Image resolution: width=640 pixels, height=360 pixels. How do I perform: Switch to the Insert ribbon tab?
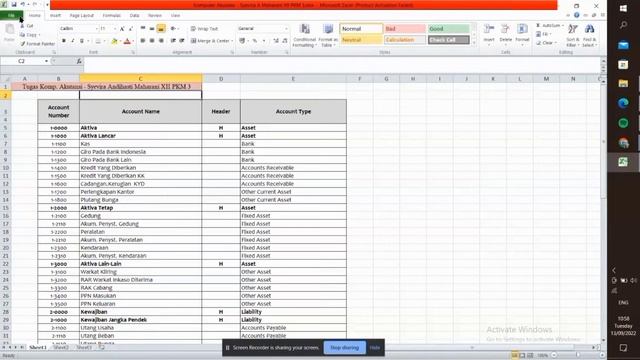56,16
